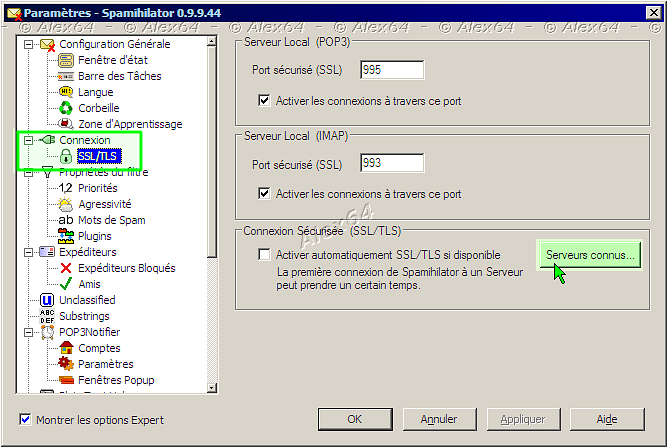Click the red X Expéditeurs Bloqués icon
667x447 pixels.
(x=66, y=268)
